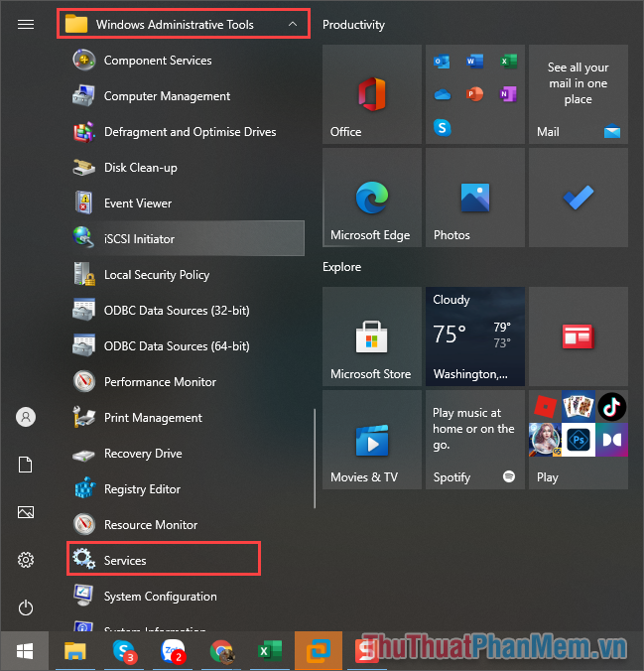Open Component Services
Viewport: 644px width, 671px height.
(x=186, y=61)
